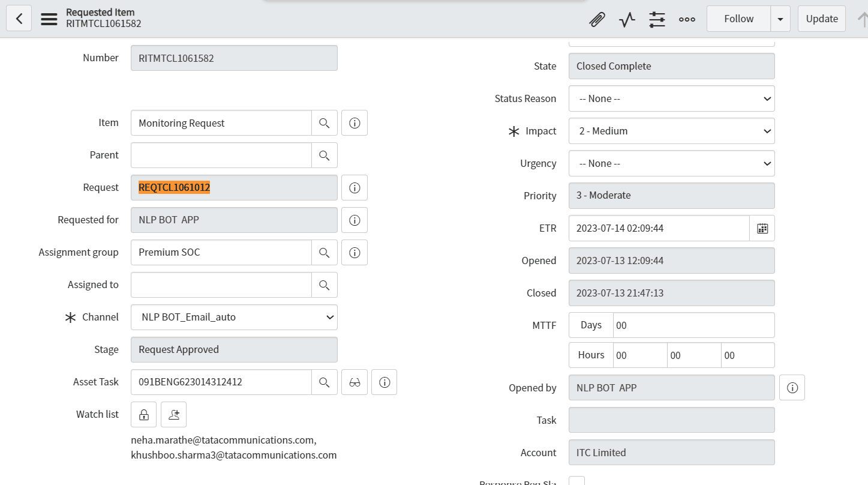Open the activity stream icon

click(627, 19)
